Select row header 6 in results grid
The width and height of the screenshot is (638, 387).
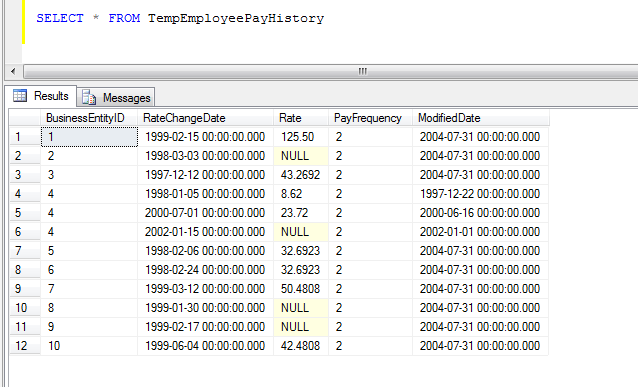[x=25, y=232]
